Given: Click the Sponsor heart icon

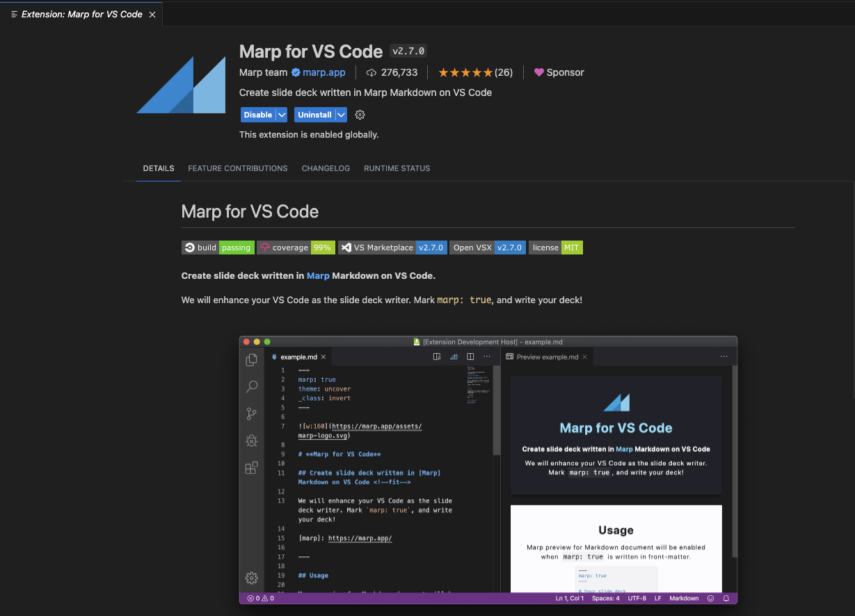Looking at the screenshot, I should (x=538, y=72).
